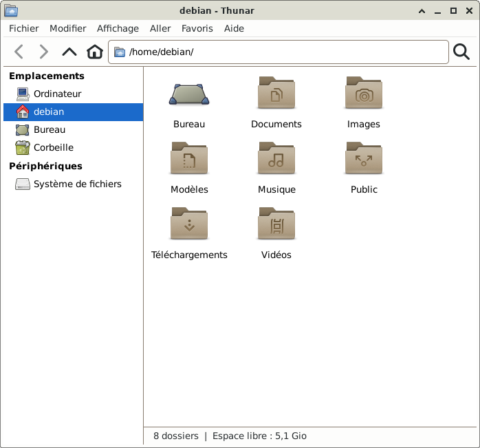Click the Public folder name label
This screenshot has width=480, height=448.
(364, 189)
